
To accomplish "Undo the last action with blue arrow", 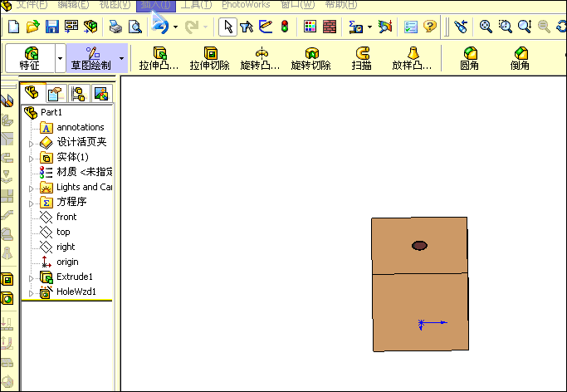I will [160, 27].
